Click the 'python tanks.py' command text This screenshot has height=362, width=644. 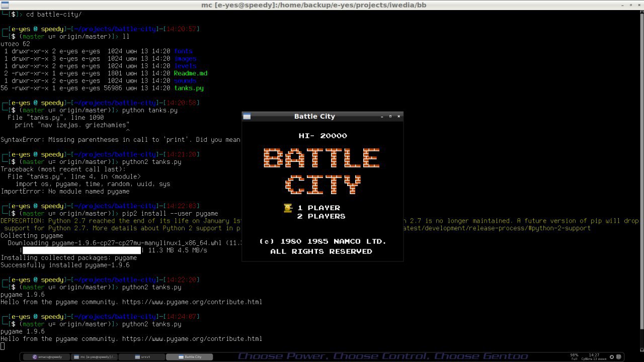point(150,110)
